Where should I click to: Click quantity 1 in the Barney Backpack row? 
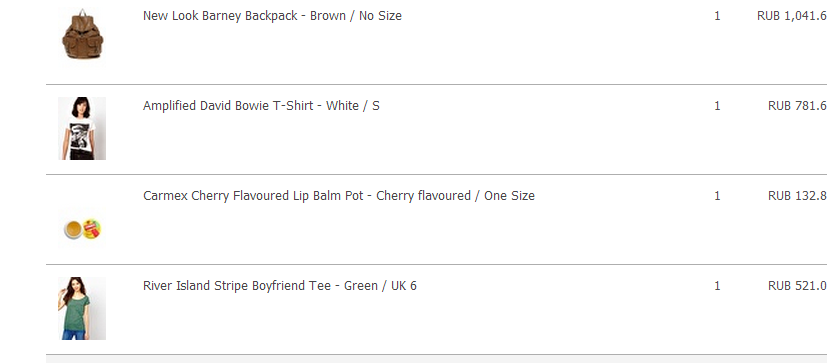click(x=717, y=16)
